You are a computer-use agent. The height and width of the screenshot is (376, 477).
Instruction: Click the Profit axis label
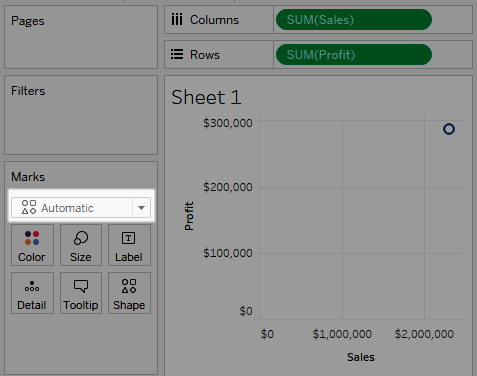tap(189, 216)
